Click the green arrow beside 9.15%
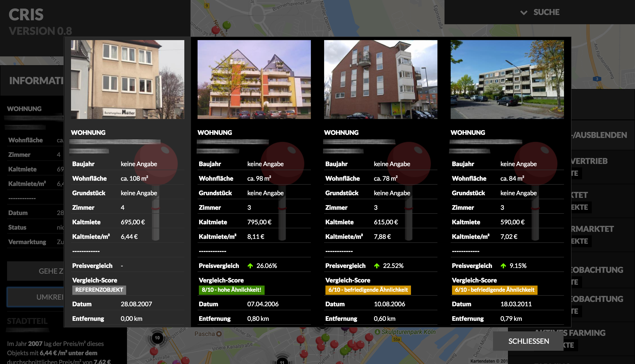The width and height of the screenshot is (635, 364). (503, 266)
